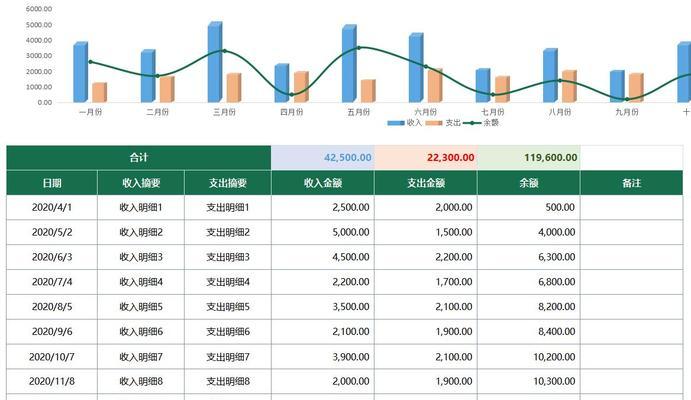The image size is (691, 400).
Task: Select the 收入摘要 column header
Action: click(141, 183)
